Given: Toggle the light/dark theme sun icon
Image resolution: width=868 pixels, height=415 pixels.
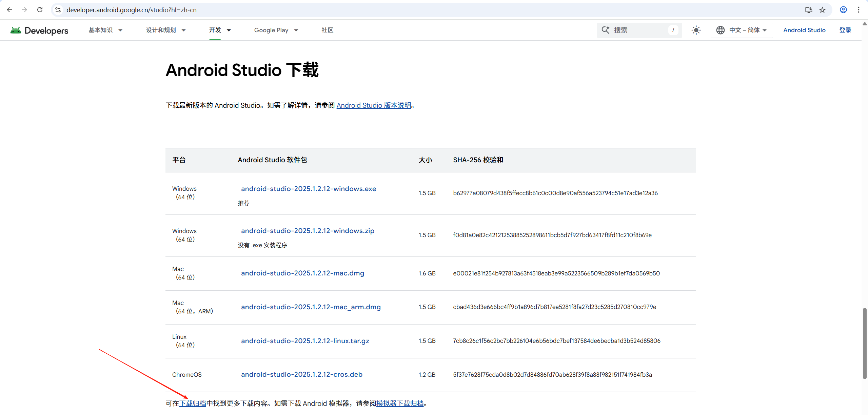Looking at the screenshot, I should click(x=696, y=30).
